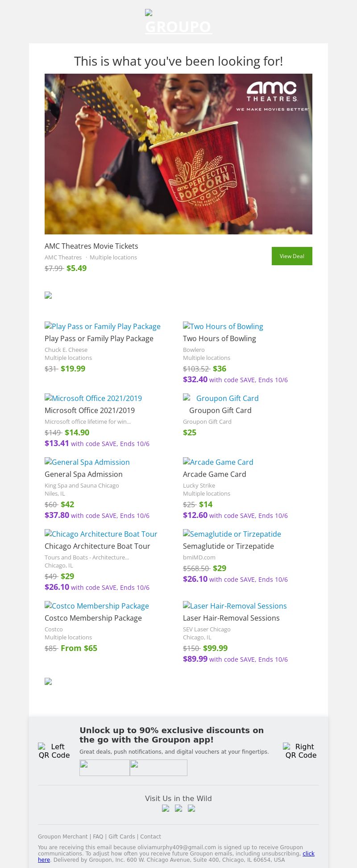The image size is (357, 868).
Task: Open the Groupon Merchant footer link
Action: (62, 837)
